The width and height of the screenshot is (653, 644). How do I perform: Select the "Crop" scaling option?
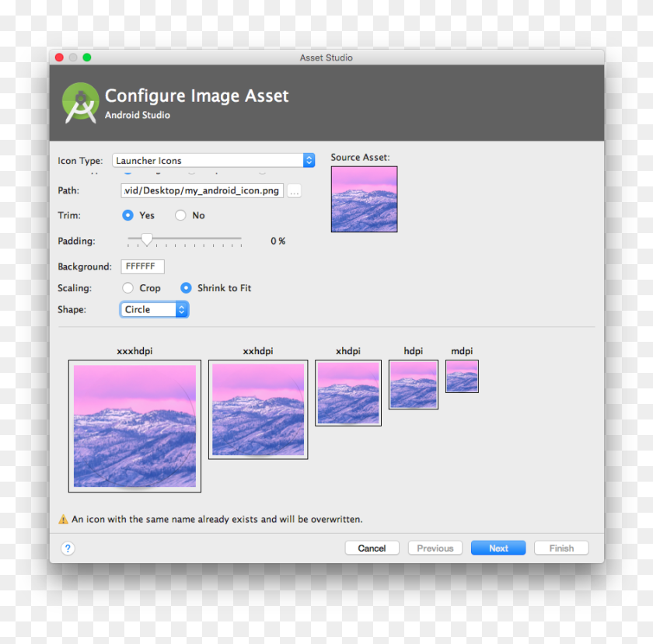[x=127, y=287]
